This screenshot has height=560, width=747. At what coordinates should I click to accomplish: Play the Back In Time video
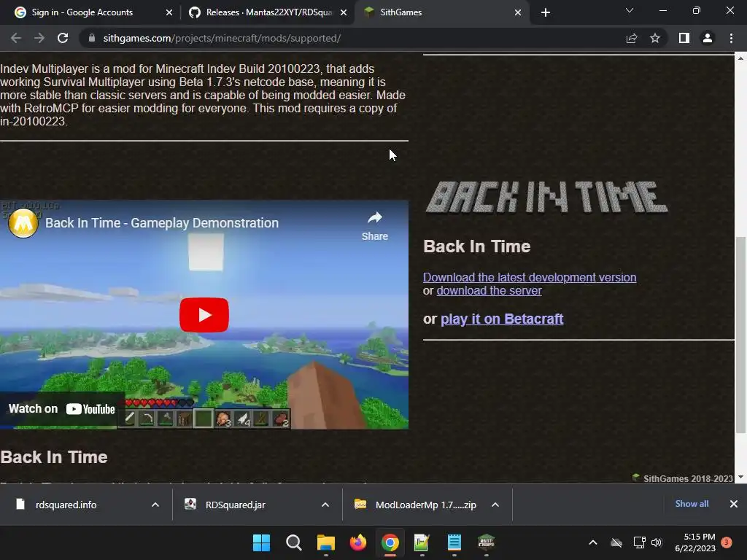(204, 315)
